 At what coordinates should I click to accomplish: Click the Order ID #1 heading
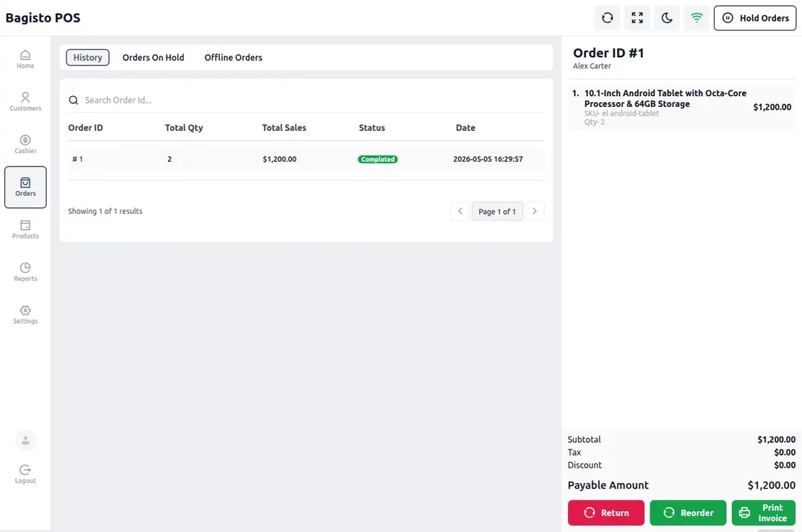(608, 53)
